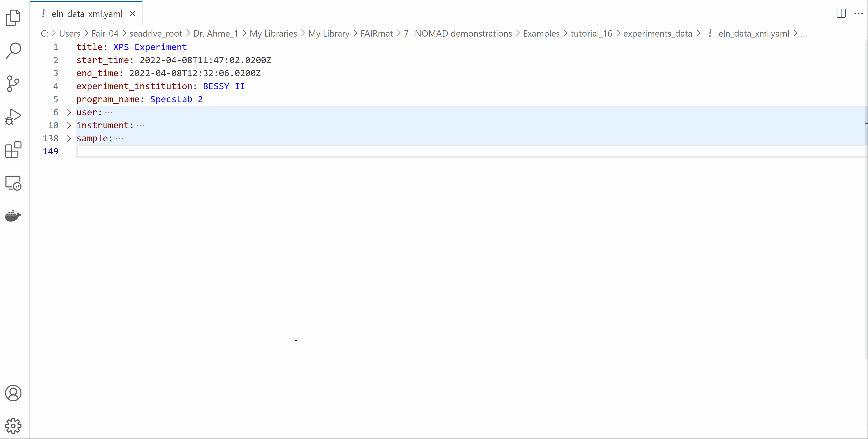Expand the folded sample section
This screenshot has height=439, width=868.
69,138
